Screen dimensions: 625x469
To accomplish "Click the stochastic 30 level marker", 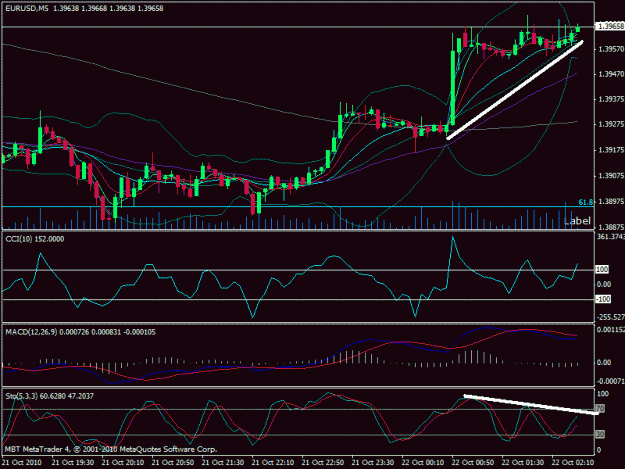I will pos(600,434).
